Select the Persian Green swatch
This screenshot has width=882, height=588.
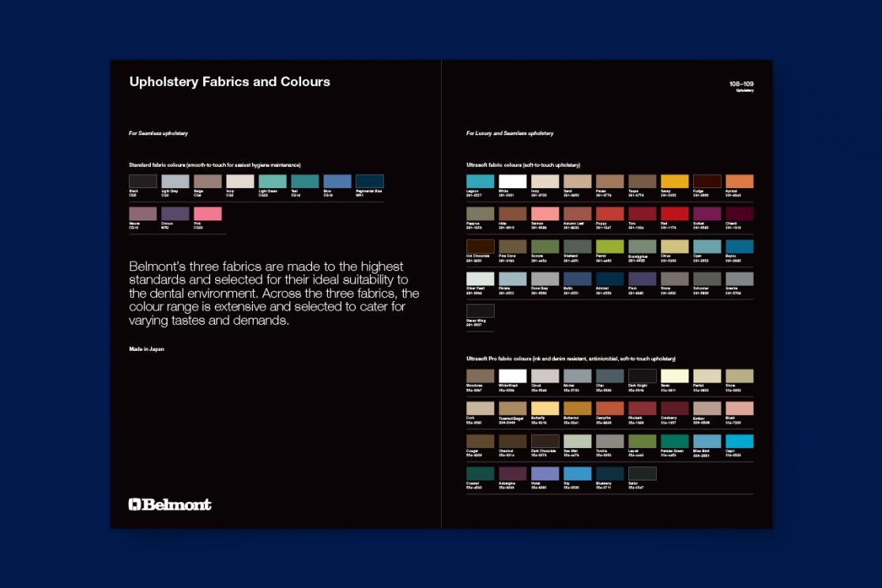(x=674, y=441)
